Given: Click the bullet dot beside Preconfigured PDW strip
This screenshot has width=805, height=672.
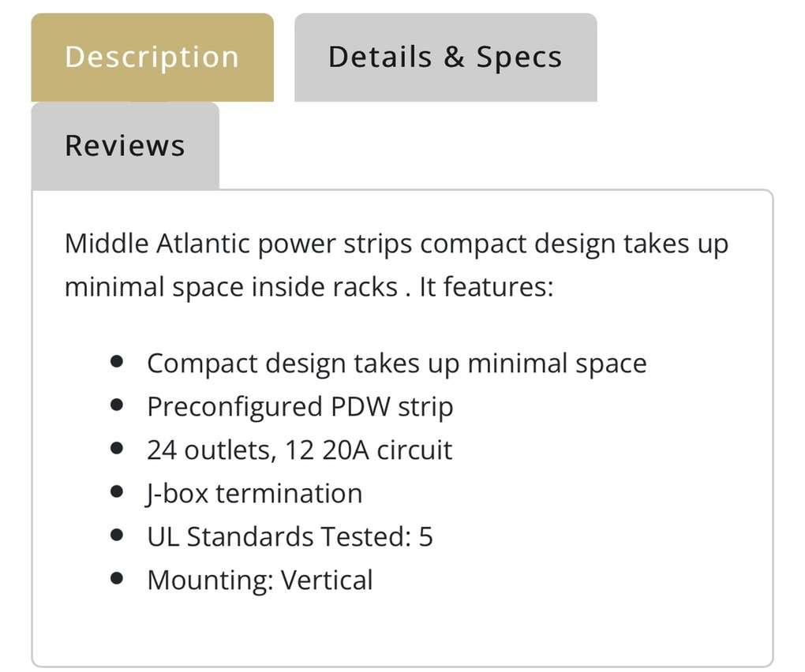Looking at the screenshot, I should click(x=118, y=405).
